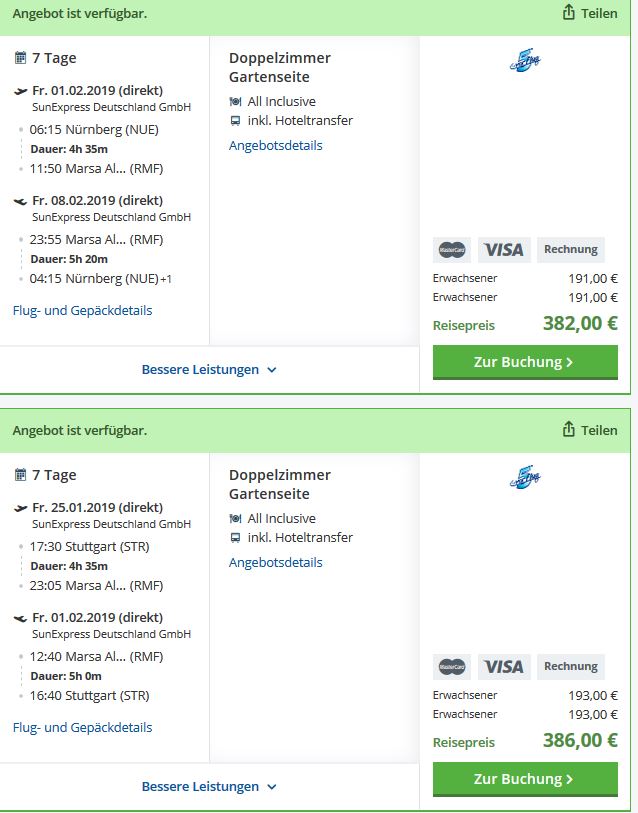Book the 382,00 € offer via Zur Buchung
638x813 pixels.
pos(525,362)
